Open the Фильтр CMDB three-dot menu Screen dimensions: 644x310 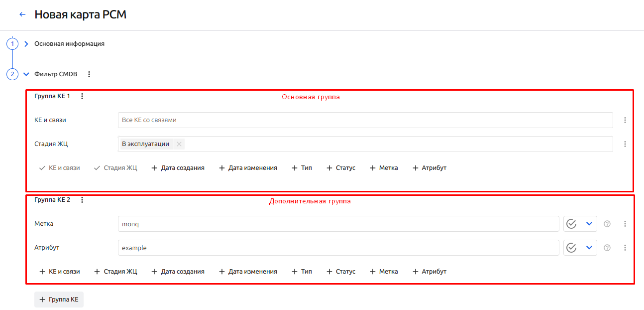tap(89, 74)
